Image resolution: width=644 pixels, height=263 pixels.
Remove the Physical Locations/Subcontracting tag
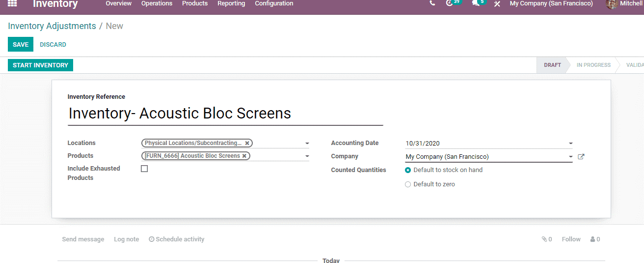(x=247, y=143)
